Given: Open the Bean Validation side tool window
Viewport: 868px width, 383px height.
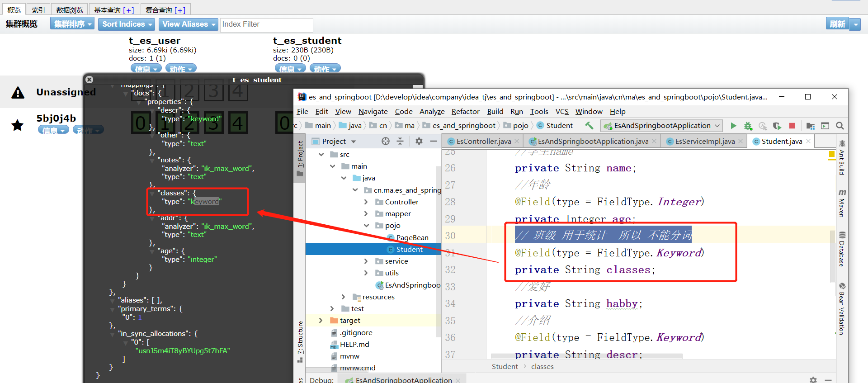Looking at the screenshot, I should coord(842,309).
